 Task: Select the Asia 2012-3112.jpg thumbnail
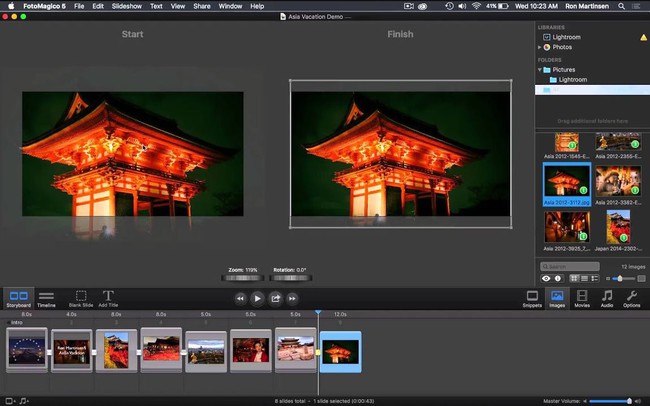click(567, 184)
